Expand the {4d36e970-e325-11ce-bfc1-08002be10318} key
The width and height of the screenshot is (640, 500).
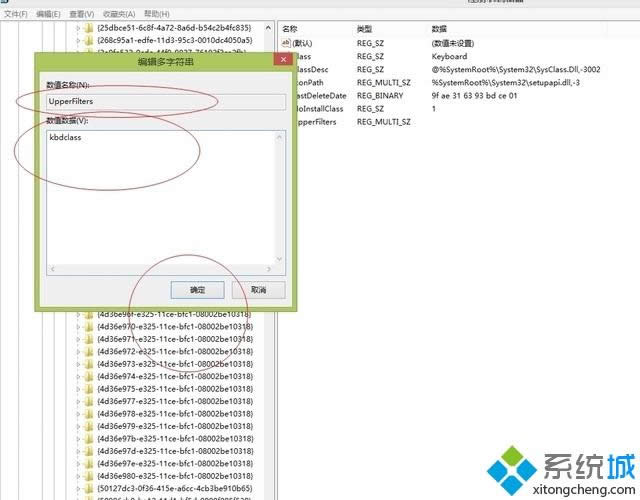pos(78,327)
